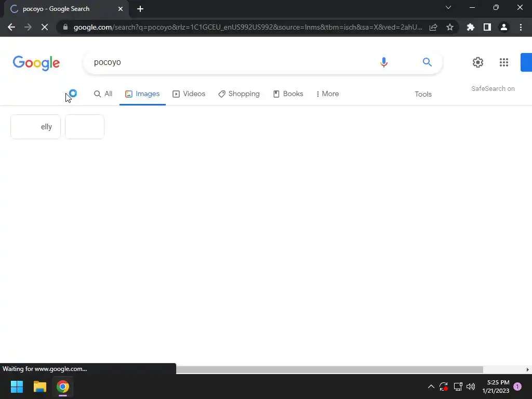
Task: Go back to the previous page
Action: 11,27
